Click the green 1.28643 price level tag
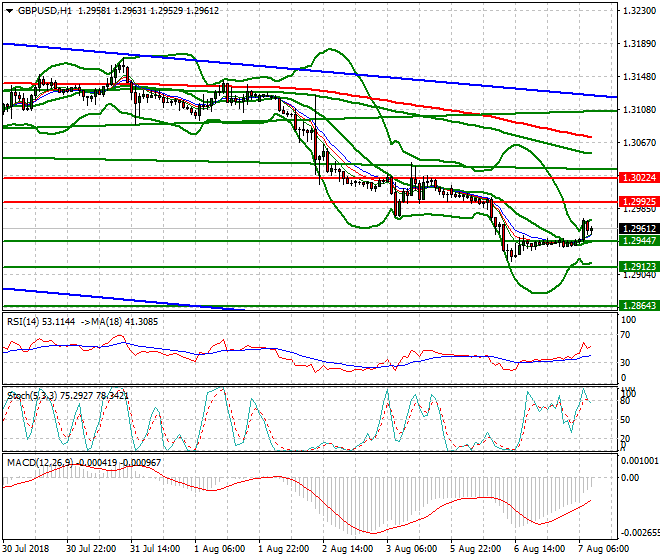Image resolution: width=660 pixels, height=560 pixels. [x=638, y=305]
